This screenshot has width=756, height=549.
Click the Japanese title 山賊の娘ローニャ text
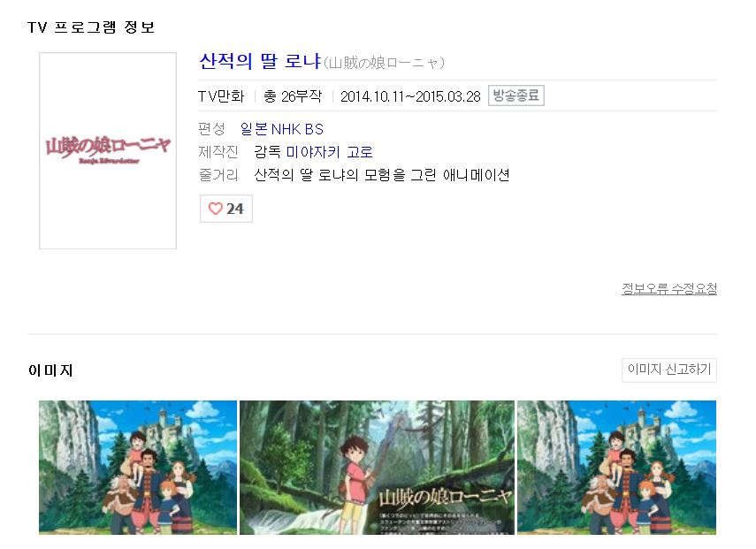tap(384, 63)
